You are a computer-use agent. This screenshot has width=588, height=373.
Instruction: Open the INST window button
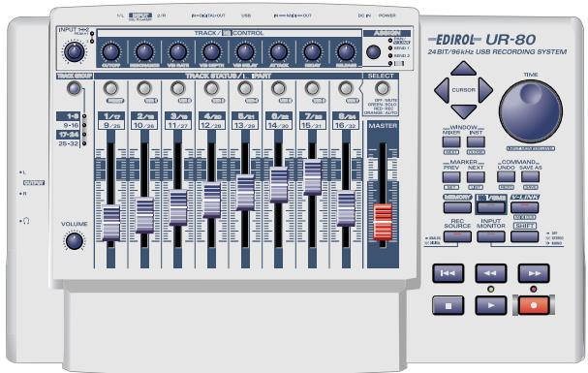476,141
